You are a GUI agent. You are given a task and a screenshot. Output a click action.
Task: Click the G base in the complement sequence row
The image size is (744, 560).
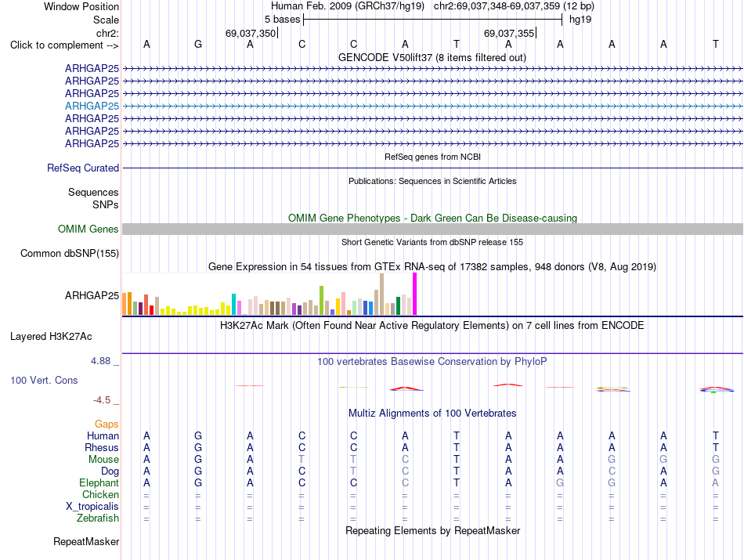point(198,44)
